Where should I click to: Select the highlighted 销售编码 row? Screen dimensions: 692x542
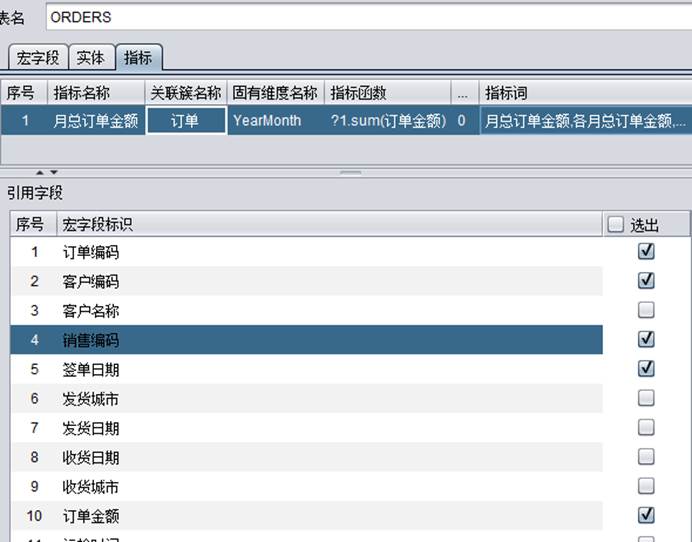pyautogui.click(x=300, y=340)
